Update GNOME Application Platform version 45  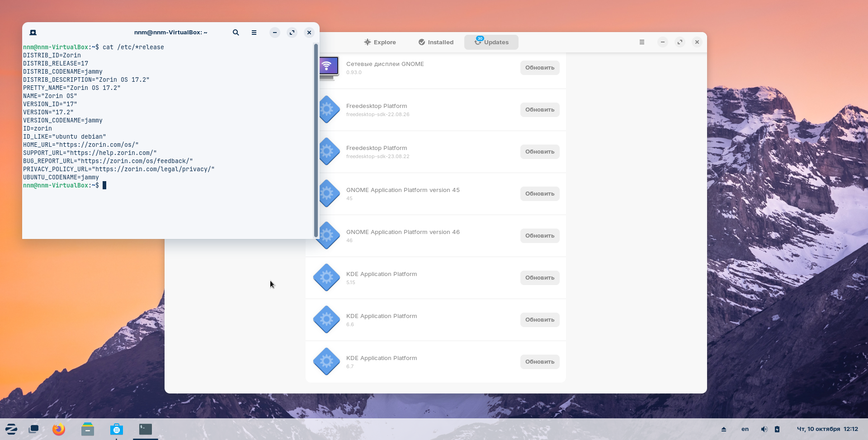[x=540, y=194]
